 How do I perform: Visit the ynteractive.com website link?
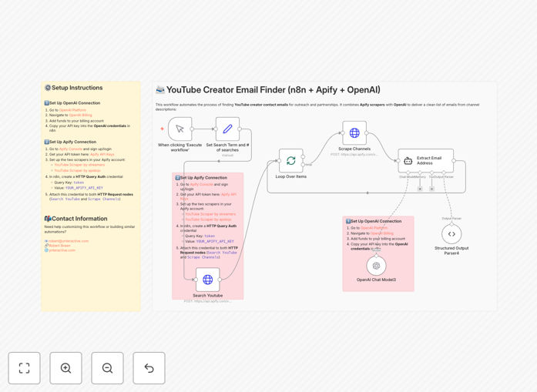pyautogui.click(x=62, y=250)
